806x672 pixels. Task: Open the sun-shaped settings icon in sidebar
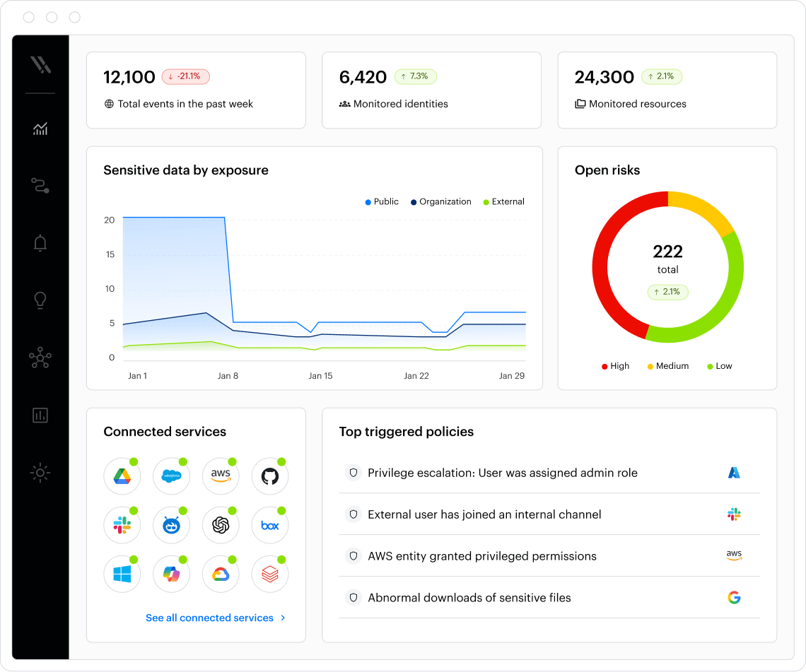click(x=40, y=472)
